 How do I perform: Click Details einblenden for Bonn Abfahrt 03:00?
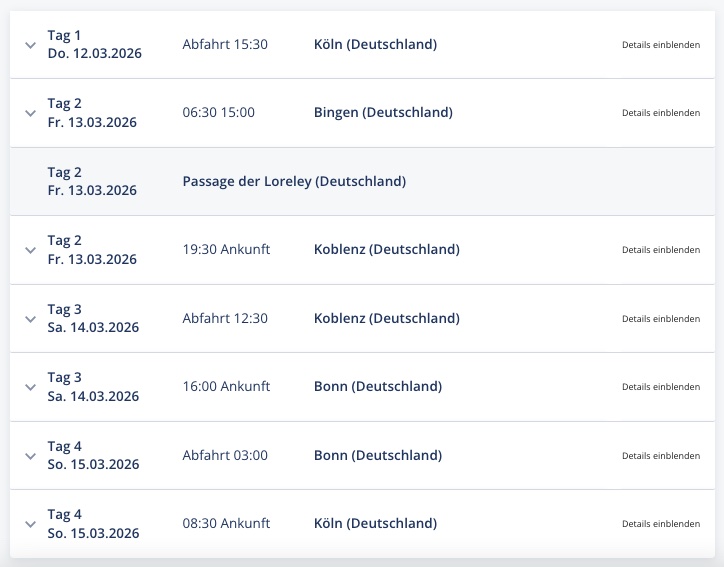tap(660, 456)
